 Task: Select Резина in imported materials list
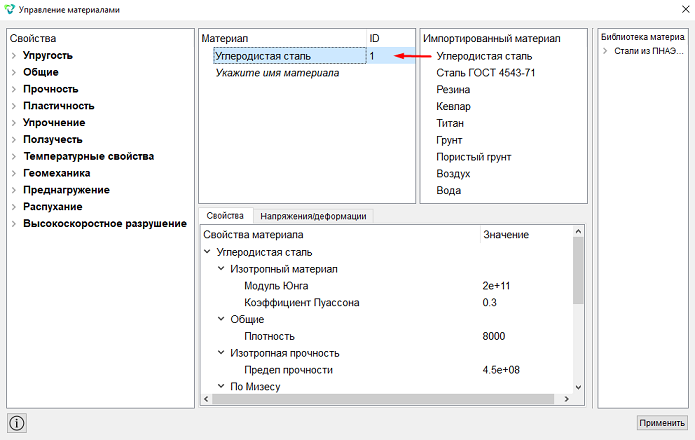click(453, 90)
